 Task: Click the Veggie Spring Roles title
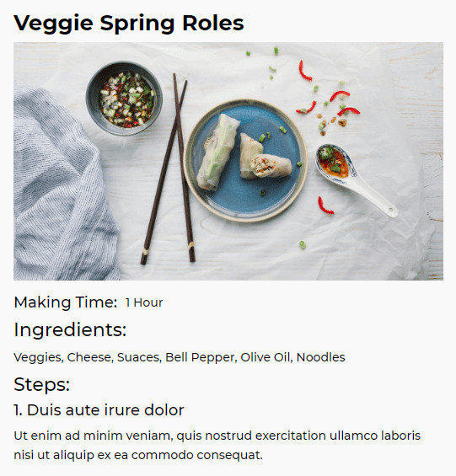click(x=128, y=24)
